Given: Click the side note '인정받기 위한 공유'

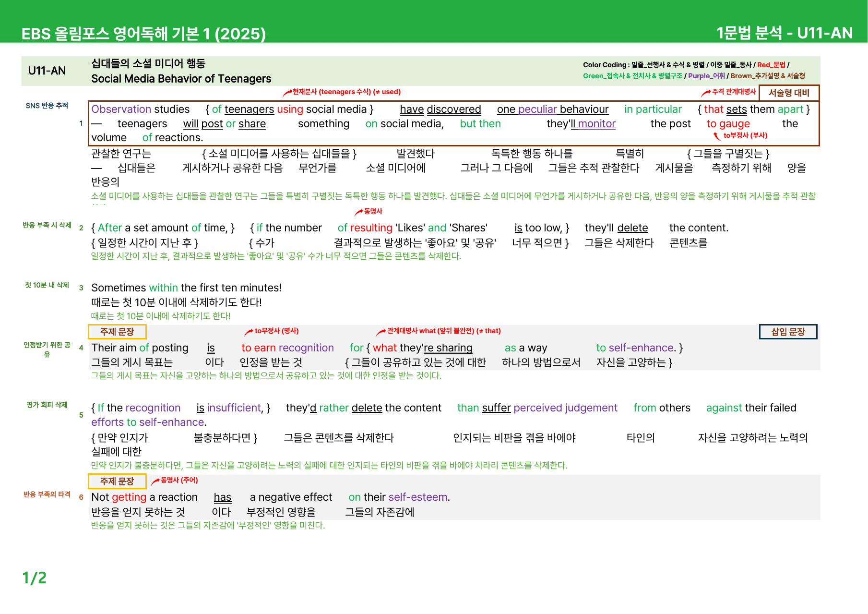Looking at the screenshot, I should coord(47,349).
